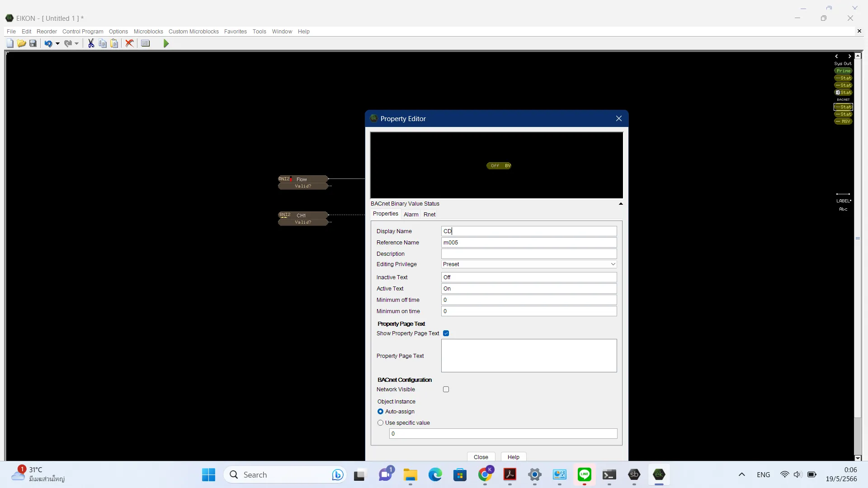This screenshot has width=868, height=488.
Task: Go to next microblock palette page
Action: tap(850, 56)
